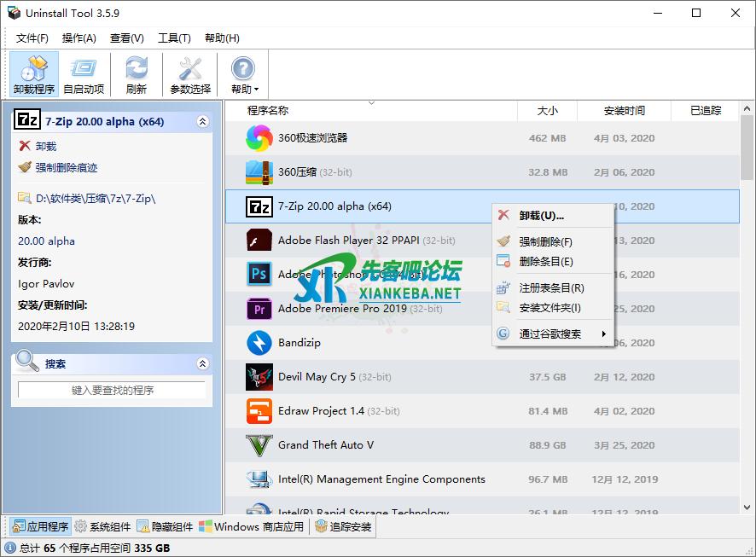Click the 卸载程序 uninstaller toolbar icon
This screenshot has width=756, height=557.
(34, 74)
